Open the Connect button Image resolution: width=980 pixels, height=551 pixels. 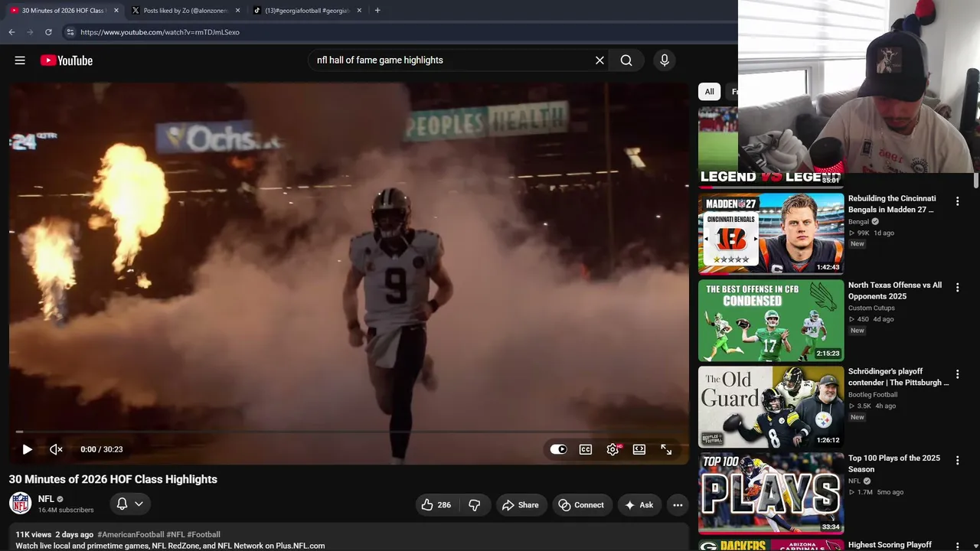(582, 505)
